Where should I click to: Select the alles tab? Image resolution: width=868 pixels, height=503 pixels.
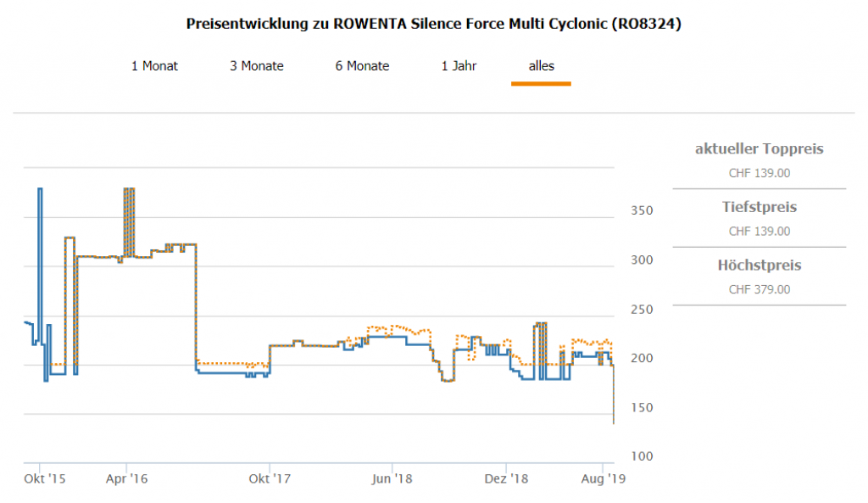[541, 66]
